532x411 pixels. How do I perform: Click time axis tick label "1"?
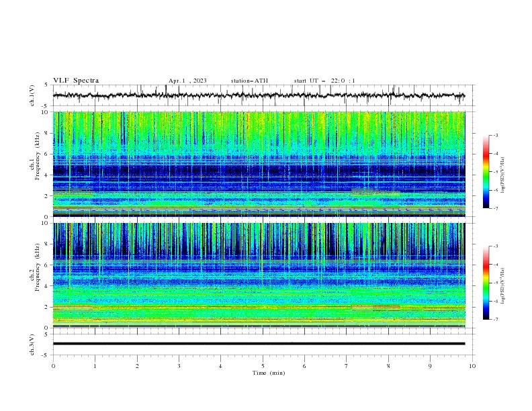point(95,366)
